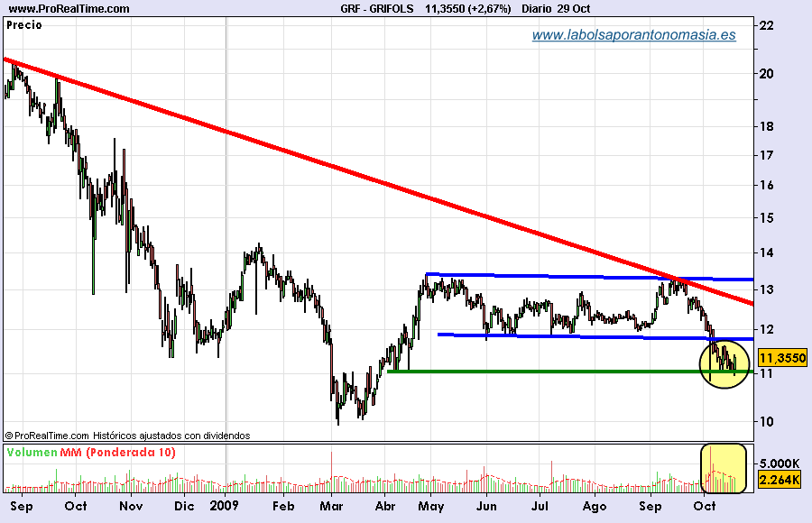The width and height of the screenshot is (812, 523).
Task: Click the 5.000K volume axis label
Action: pos(780,463)
